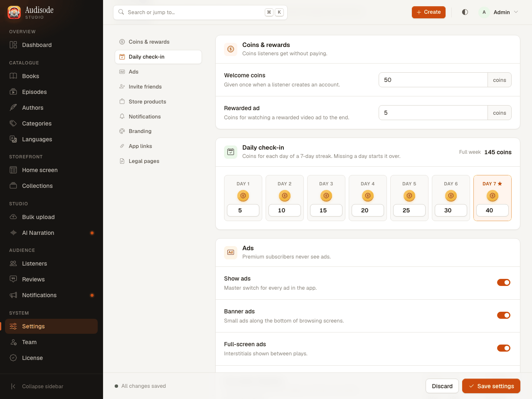Click the AI Narration waveform icon
Viewport: 532px width, 399px height.
point(13,233)
